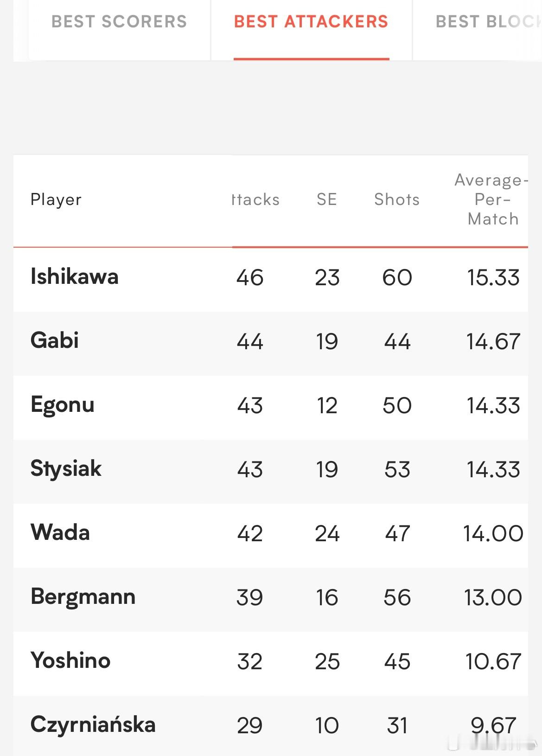Open Wada's player profile
542x756 pixels.
(x=60, y=532)
